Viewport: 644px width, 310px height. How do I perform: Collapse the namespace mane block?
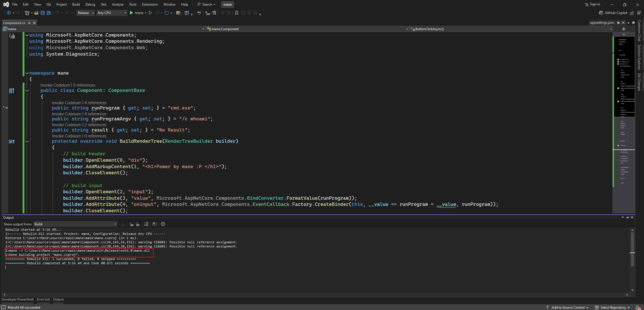click(27, 73)
